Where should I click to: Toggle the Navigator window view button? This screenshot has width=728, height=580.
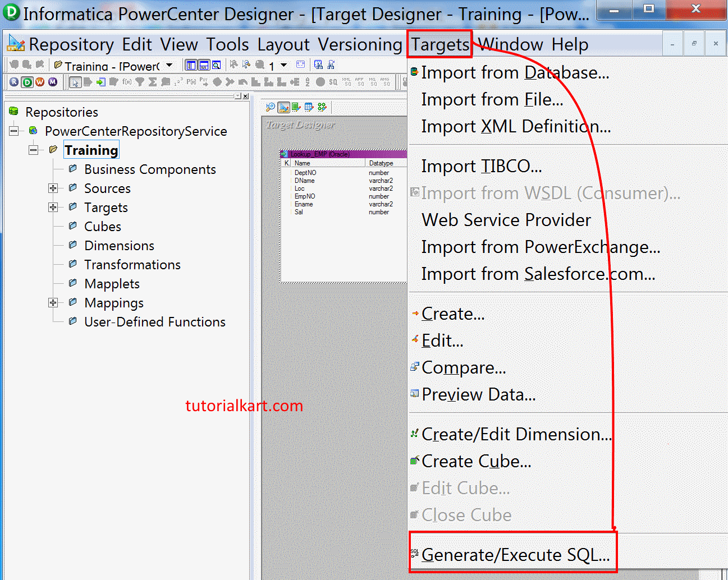point(190,65)
